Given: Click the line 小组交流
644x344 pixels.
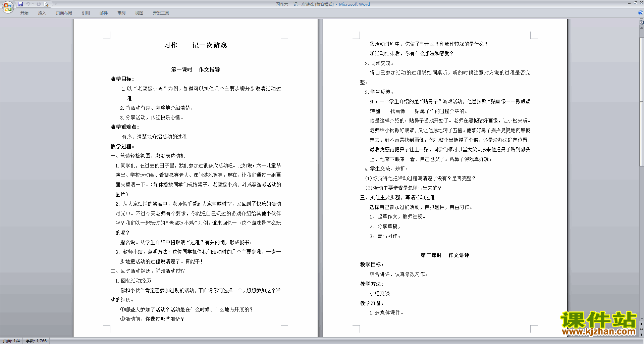Looking at the screenshot, I should pyautogui.click(x=380, y=293).
